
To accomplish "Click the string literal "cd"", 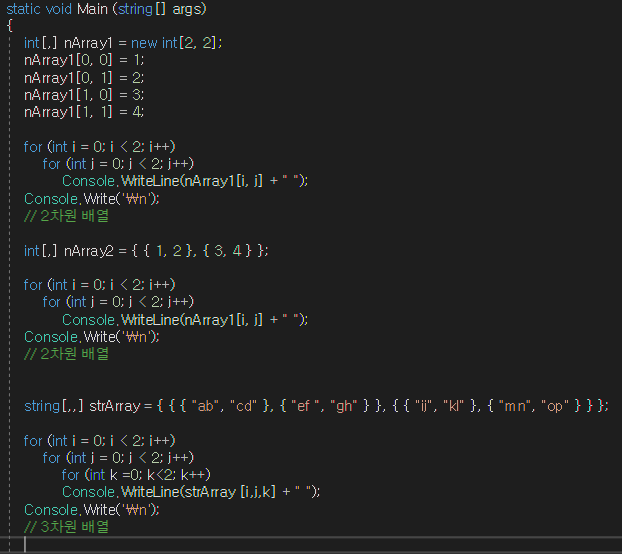I will pos(243,406).
